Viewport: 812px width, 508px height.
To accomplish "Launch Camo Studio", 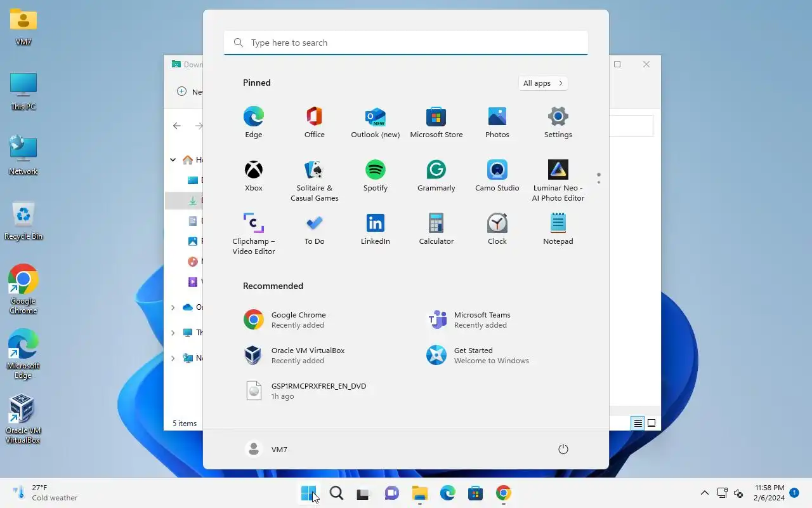I will (x=497, y=176).
